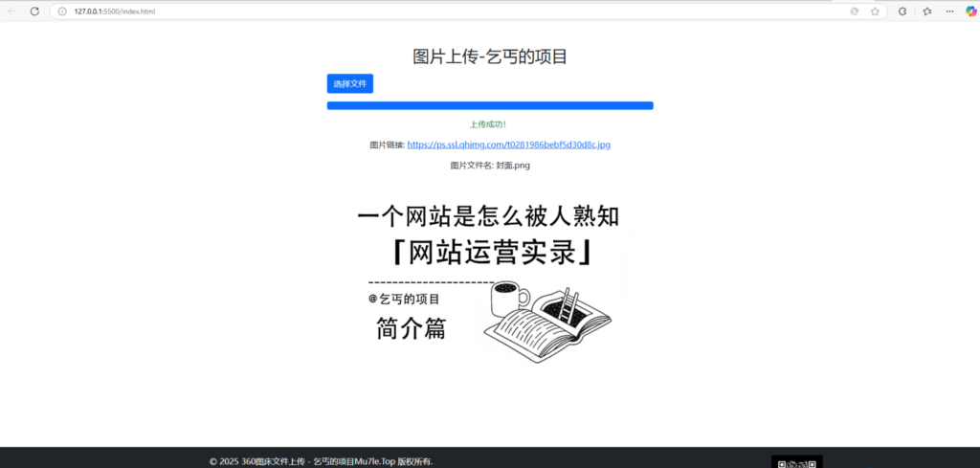Reload the page with the refresh icon
Viewport: 980px width, 468px height.
tap(34, 11)
